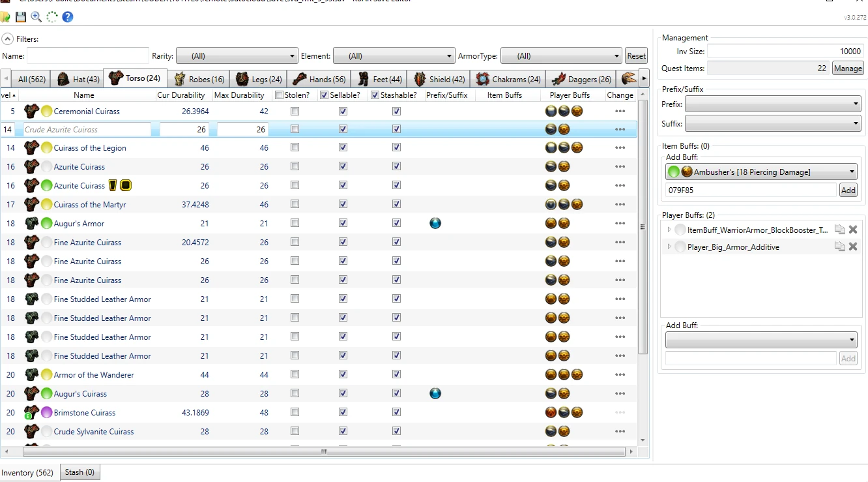Open the Rarity filter dropdown

coord(237,56)
